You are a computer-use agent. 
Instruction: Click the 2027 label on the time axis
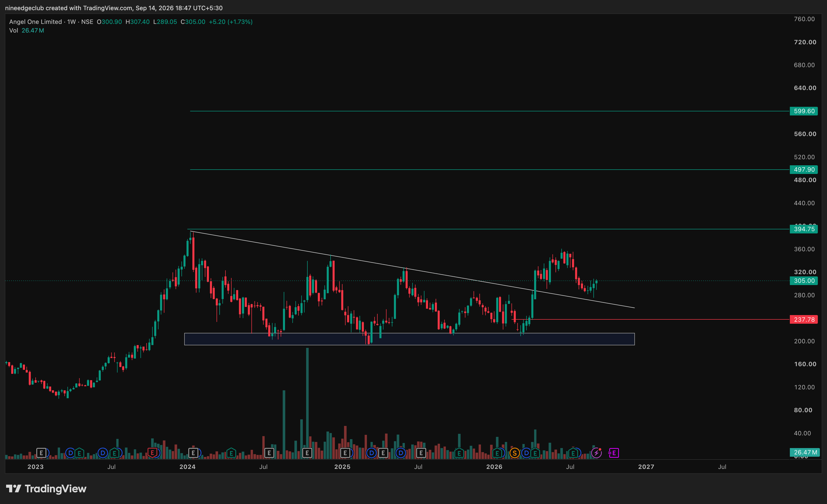pos(646,467)
